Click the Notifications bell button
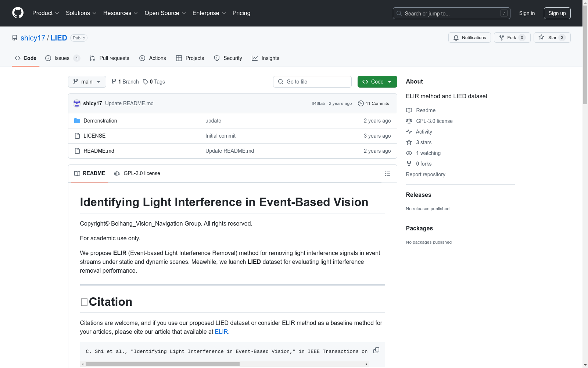The width and height of the screenshot is (588, 368). [x=469, y=38]
